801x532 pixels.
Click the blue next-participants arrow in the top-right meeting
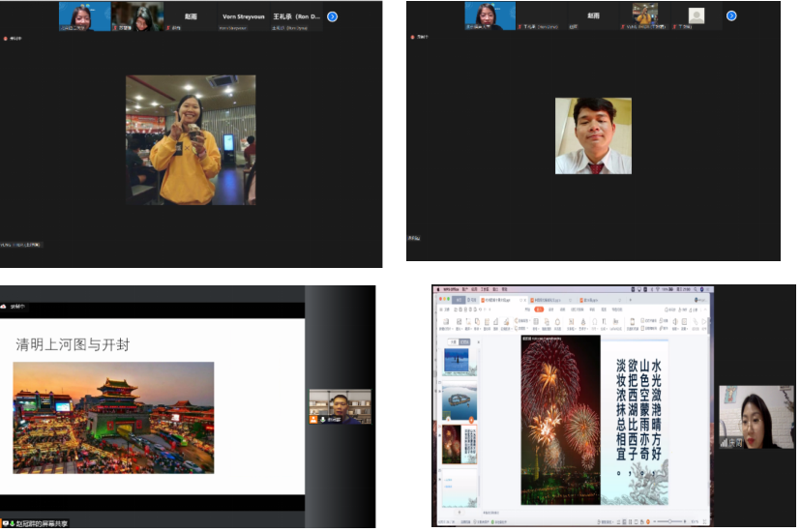coord(731,15)
